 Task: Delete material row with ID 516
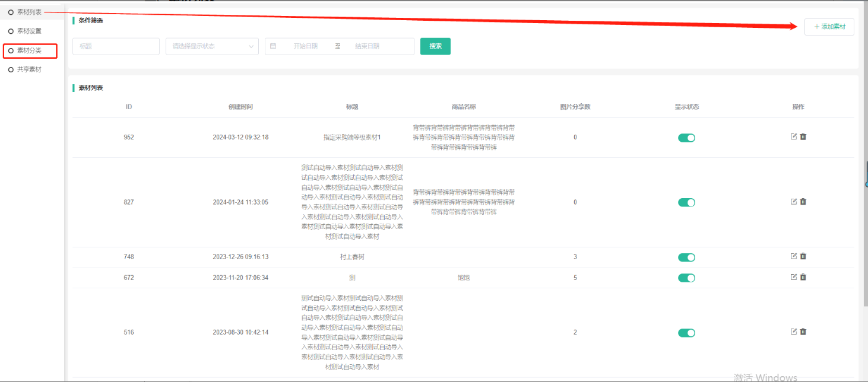[803, 332]
